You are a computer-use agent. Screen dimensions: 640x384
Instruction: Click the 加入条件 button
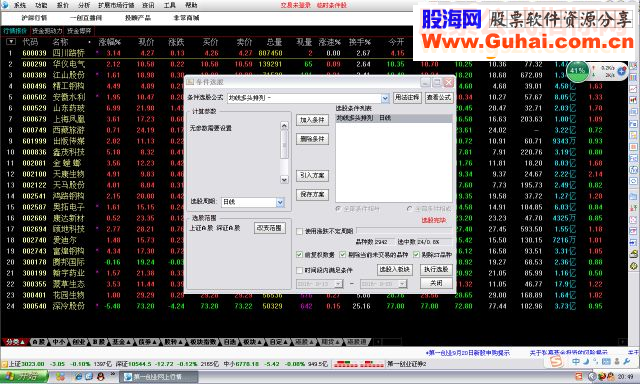pos(312,120)
